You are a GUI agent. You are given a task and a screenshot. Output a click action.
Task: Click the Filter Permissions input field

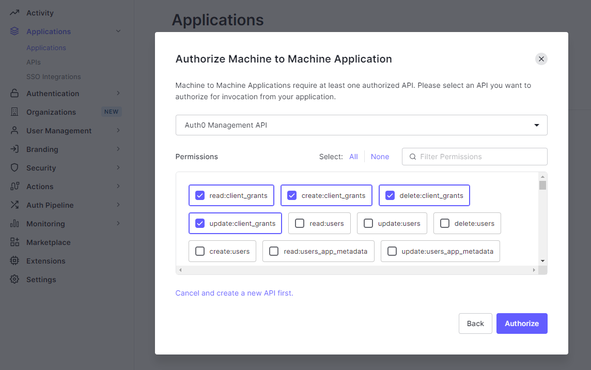tap(475, 156)
